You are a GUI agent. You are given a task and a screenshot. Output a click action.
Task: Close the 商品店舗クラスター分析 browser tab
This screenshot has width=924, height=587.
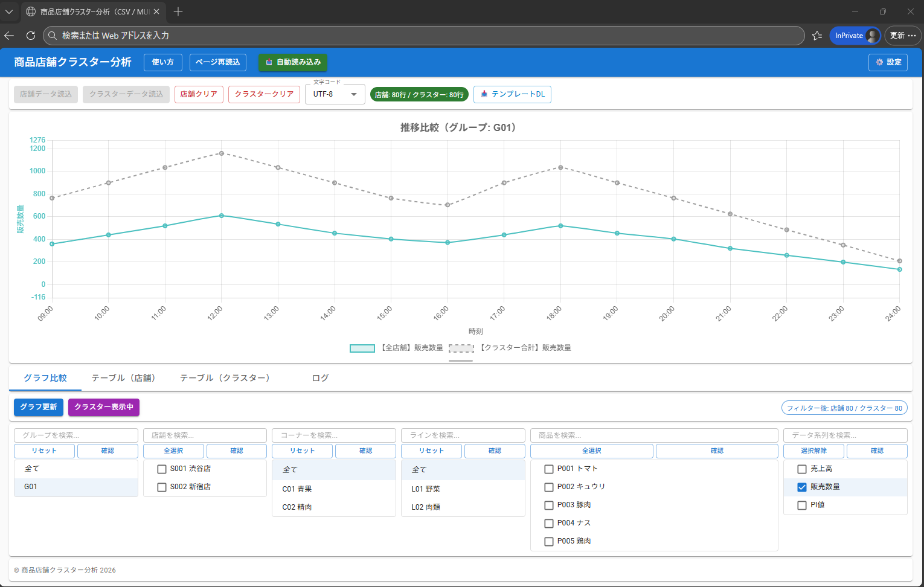156,11
